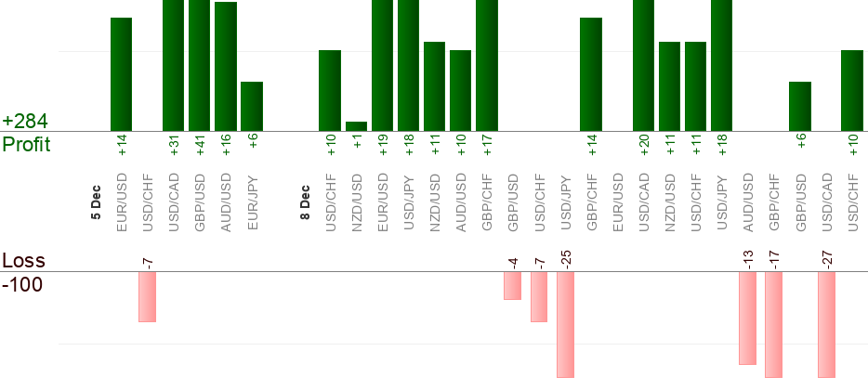Select the +31 USD/CAD profit bar

[x=173, y=65]
